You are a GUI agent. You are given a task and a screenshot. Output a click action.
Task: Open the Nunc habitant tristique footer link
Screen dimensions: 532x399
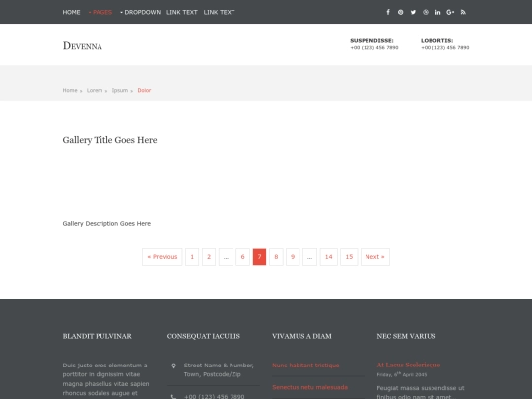click(305, 366)
